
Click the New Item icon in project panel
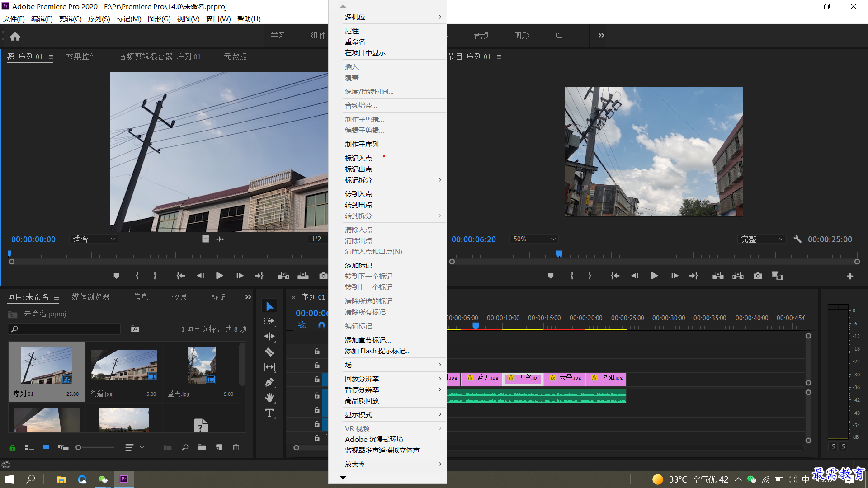[x=219, y=447]
